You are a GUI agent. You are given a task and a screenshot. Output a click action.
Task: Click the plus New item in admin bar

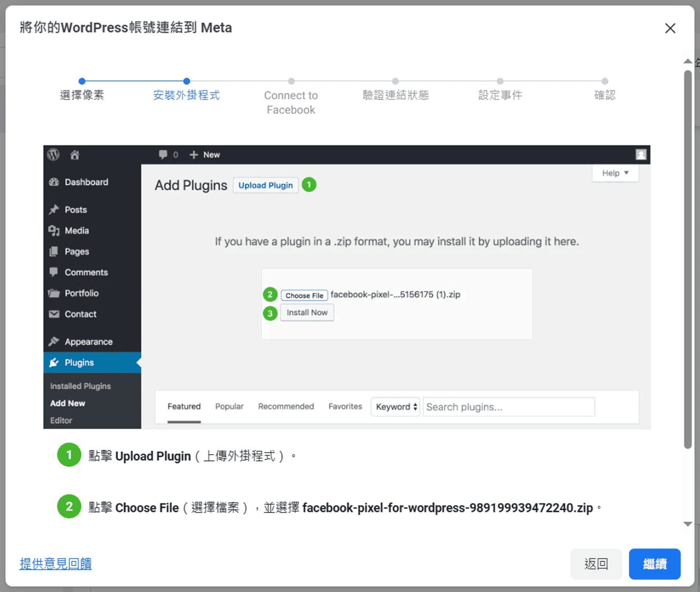click(205, 155)
